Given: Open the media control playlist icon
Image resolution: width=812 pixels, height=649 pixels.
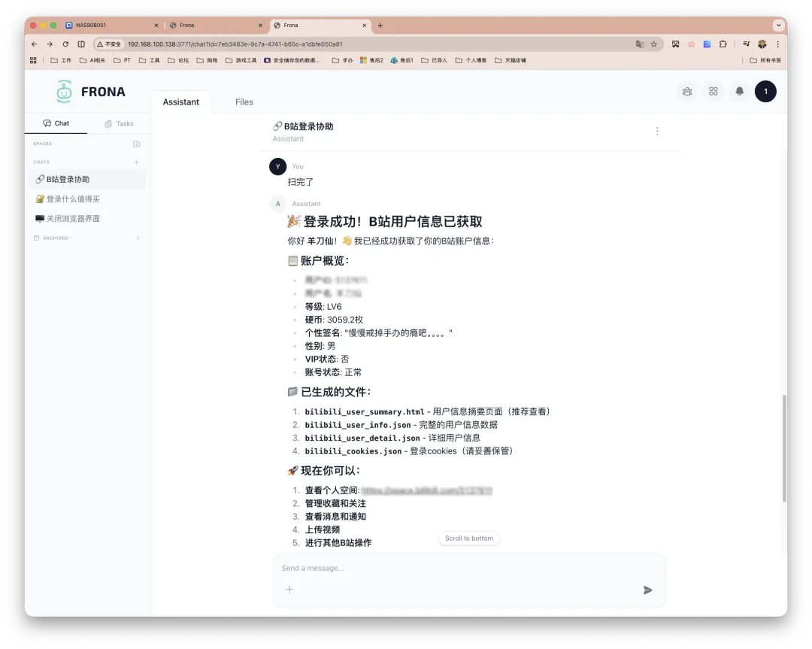Looking at the screenshot, I should point(746,44).
